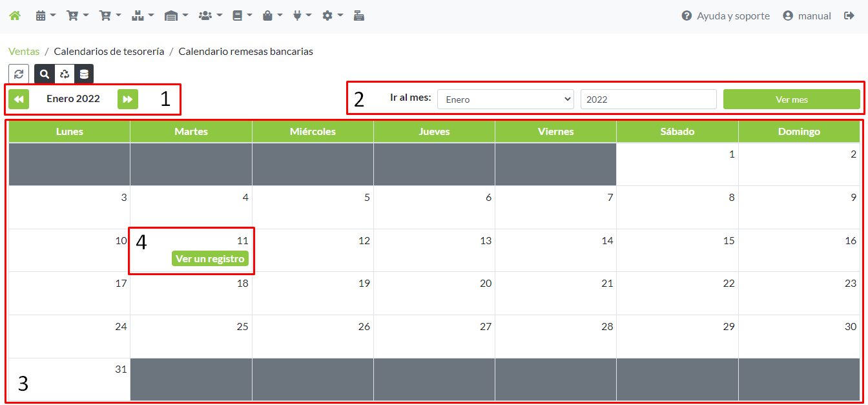Click the database stack icon

[84, 74]
